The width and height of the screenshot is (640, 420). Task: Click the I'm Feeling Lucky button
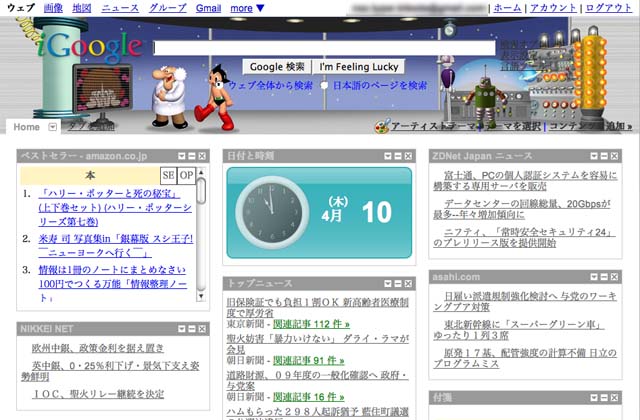click(x=358, y=67)
